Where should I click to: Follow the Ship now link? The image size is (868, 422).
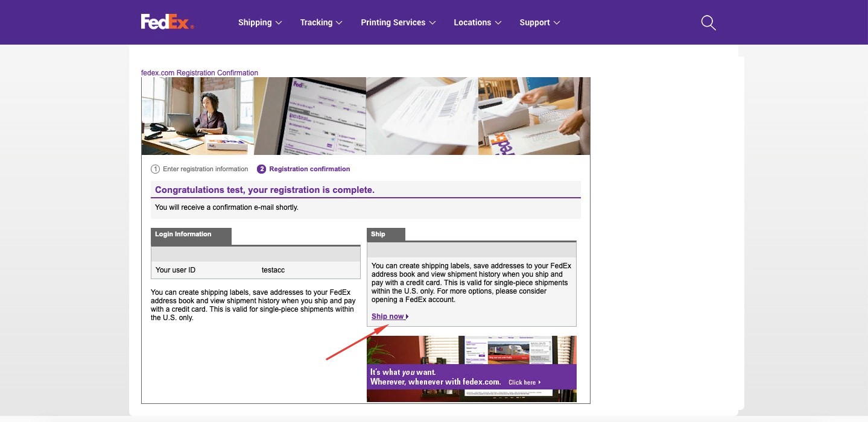coord(389,316)
